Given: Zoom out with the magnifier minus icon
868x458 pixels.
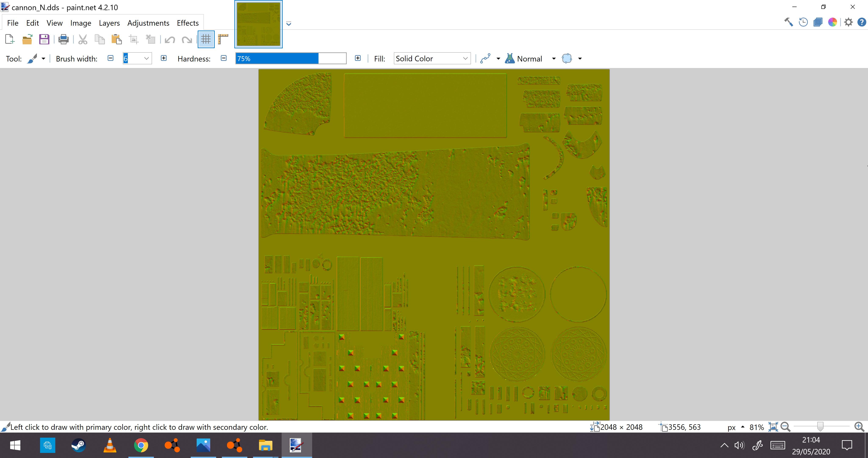Looking at the screenshot, I should [785, 427].
